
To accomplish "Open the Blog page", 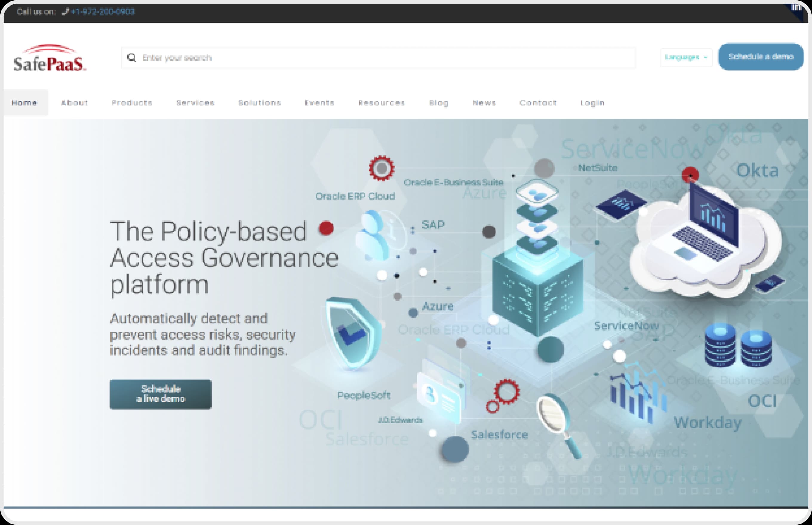I will coord(439,103).
